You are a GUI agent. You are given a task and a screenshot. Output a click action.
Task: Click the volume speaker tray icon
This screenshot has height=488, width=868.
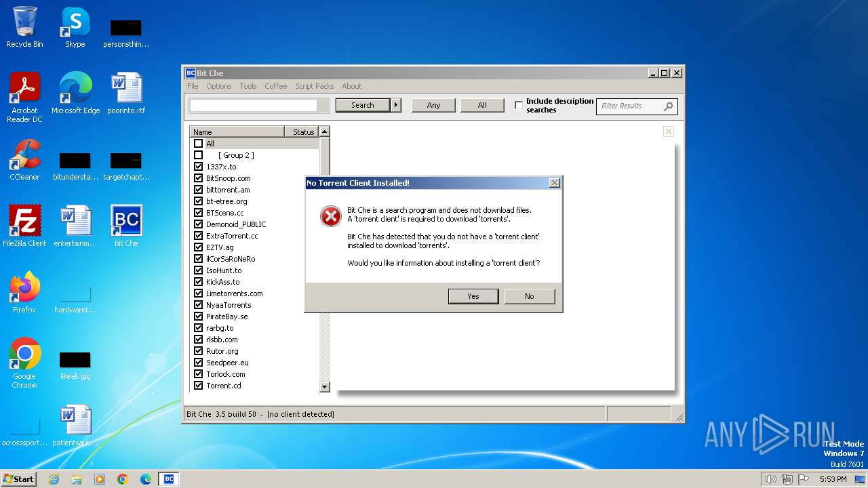coord(770,479)
